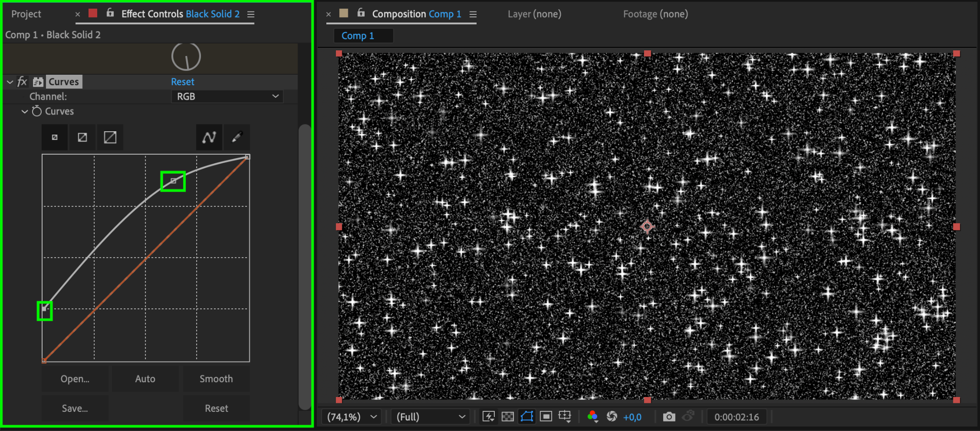980x431 pixels.
Task: Switch to the Footage (none) tab
Action: click(x=656, y=14)
